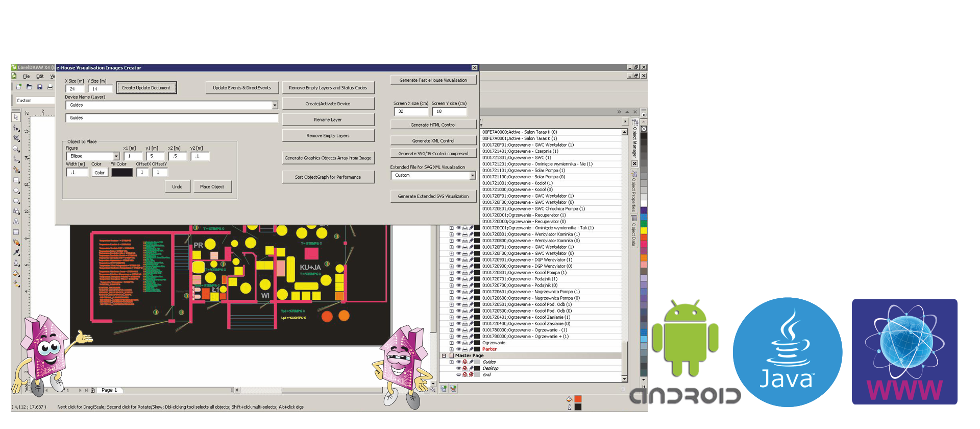Open the Object Properties docker tab
Image resolution: width=980 pixels, height=429 pixels.
[634, 192]
